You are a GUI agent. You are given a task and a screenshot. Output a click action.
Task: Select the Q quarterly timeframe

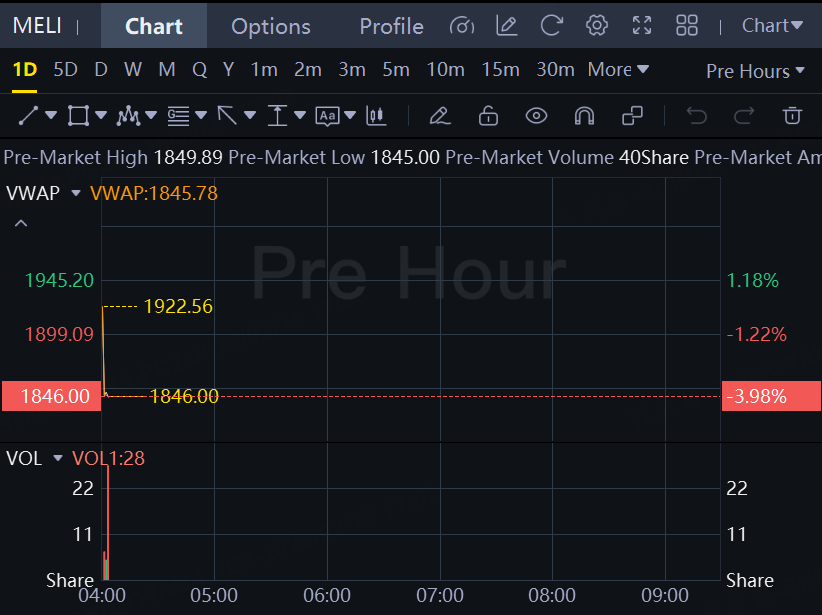tap(200, 69)
